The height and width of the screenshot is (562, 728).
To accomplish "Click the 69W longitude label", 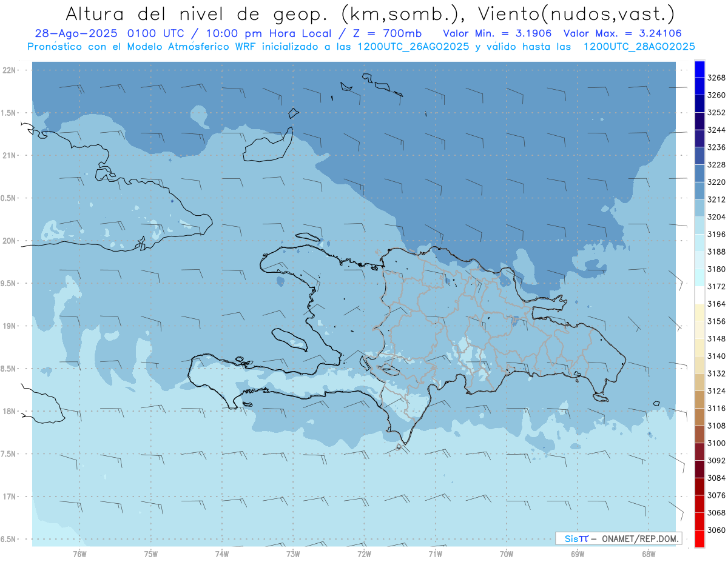I will 578,554.
